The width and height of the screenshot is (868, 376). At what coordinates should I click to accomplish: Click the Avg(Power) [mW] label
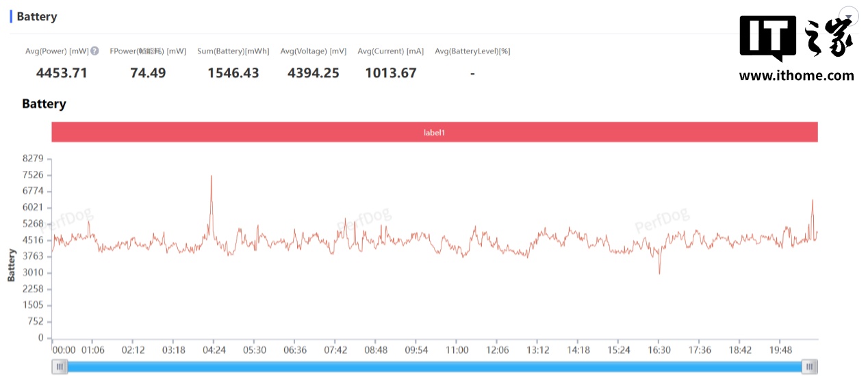[57, 51]
